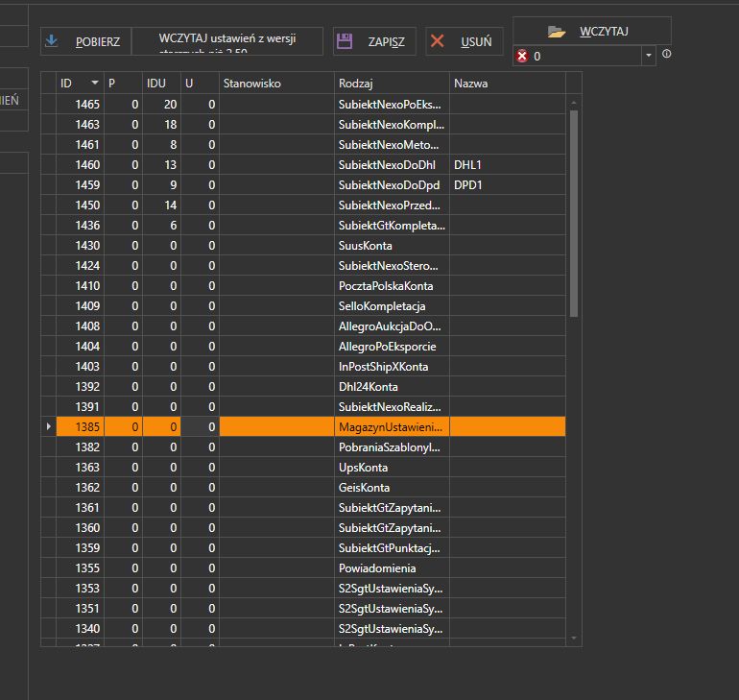Select the SuusKonta row
Screen dimensions: 739x700
(x=311, y=245)
